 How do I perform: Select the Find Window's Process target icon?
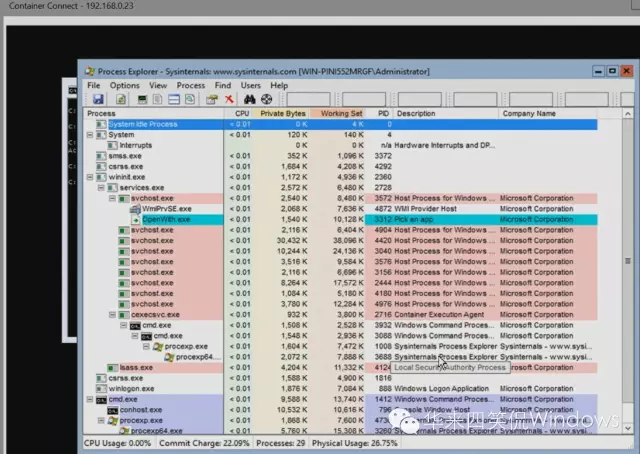click(267, 99)
